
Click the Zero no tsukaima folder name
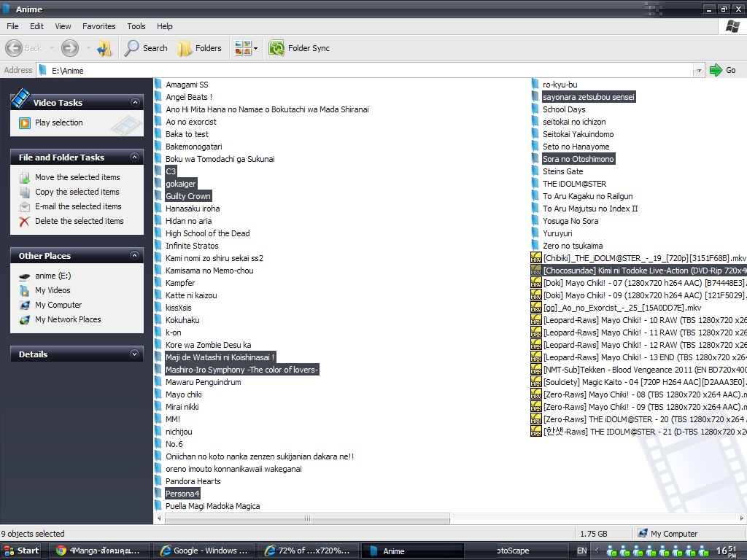[573, 246]
